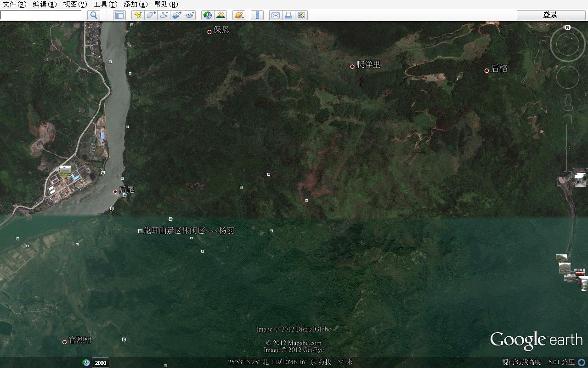The height and width of the screenshot is (368, 588).
Task: Add an image overlay
Action: coord(177,15)
